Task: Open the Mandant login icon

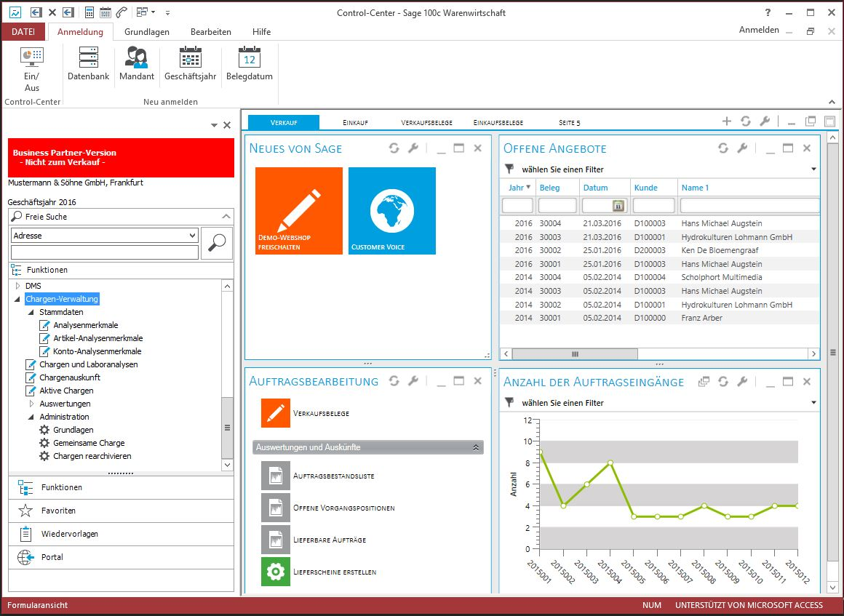Action: click(137, 57)
